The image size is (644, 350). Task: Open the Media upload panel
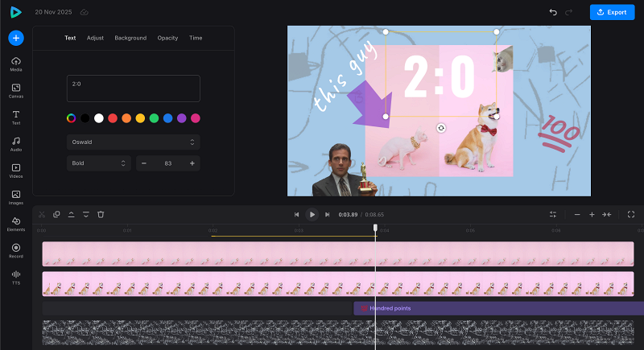point(16,64)
